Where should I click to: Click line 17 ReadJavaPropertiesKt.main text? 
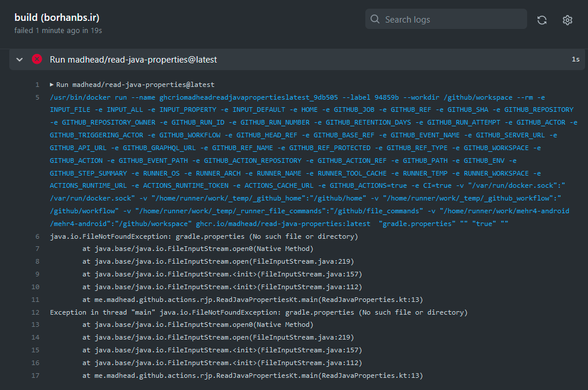252,376
